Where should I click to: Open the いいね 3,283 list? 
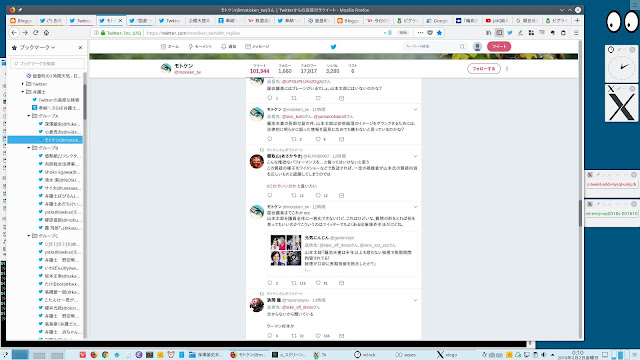(x=332, y=69)
